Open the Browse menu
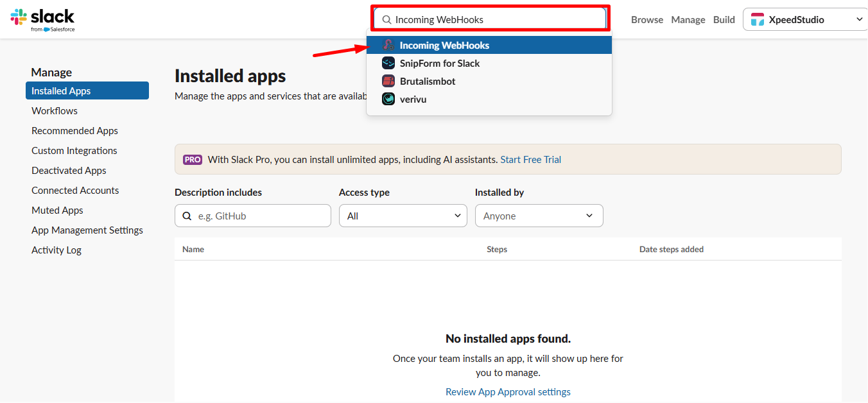 pyautogui.click(x=647, y=19)
